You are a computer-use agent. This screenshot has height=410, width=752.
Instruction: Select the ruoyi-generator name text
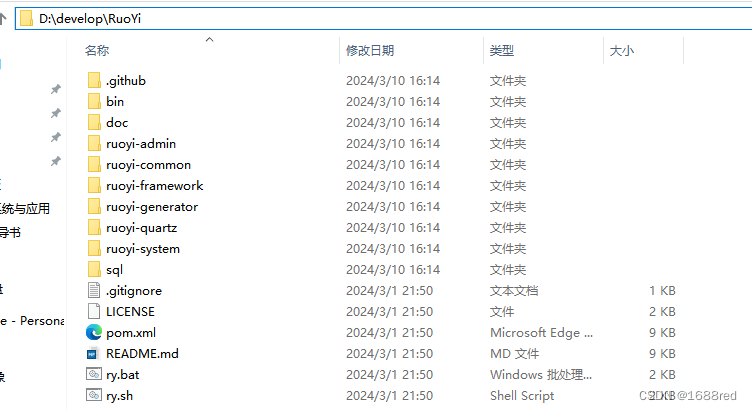point(152,207)
